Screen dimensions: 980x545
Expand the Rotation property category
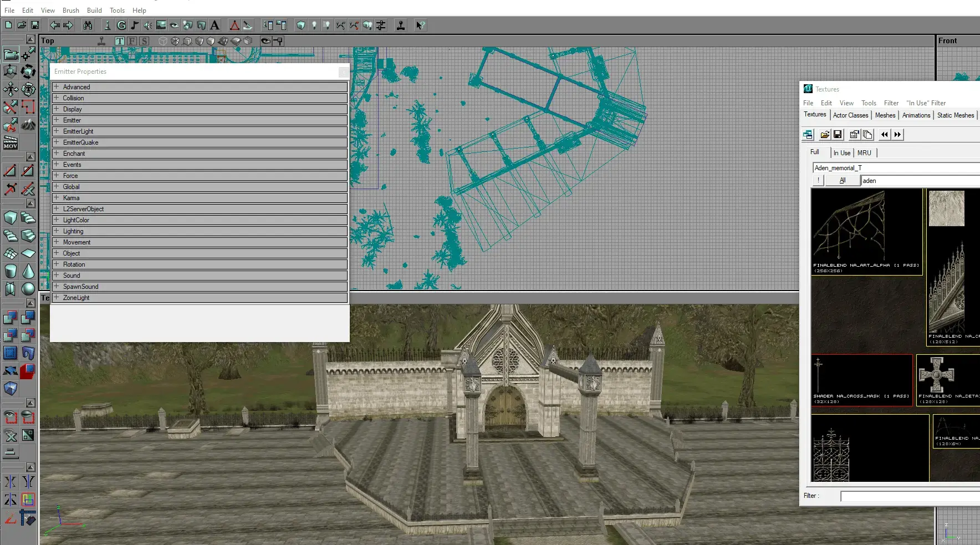(200, 264)
